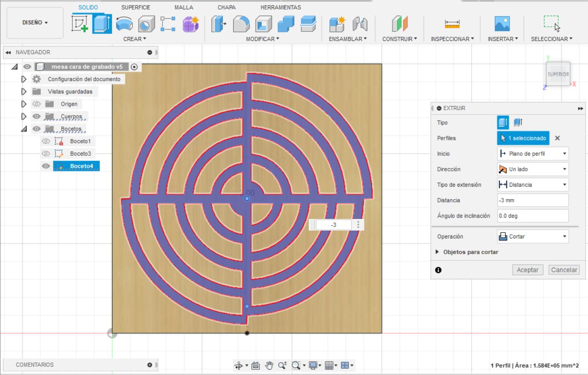
Task: Open the Operación dropdown showing Cortar
Action: (x=532, y=236)
